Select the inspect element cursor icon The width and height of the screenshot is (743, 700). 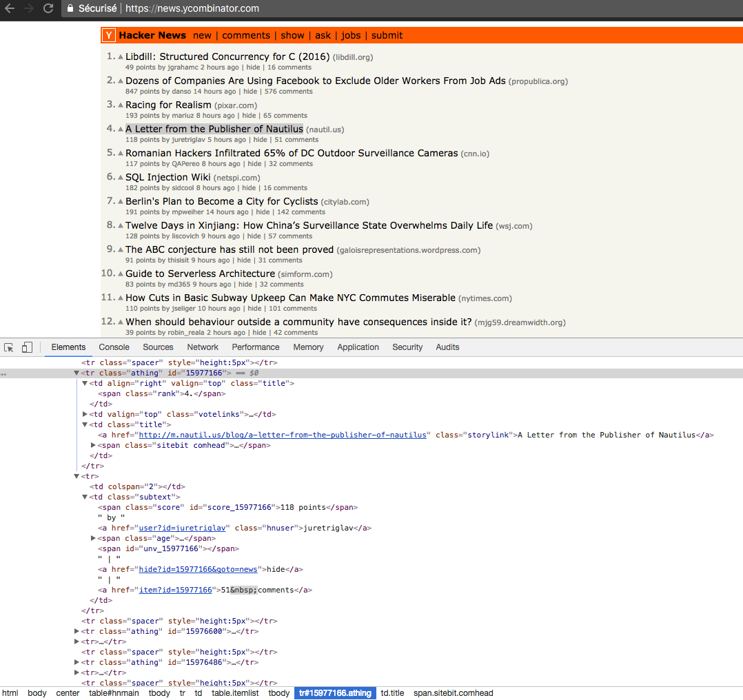click(x=9, y=347)
